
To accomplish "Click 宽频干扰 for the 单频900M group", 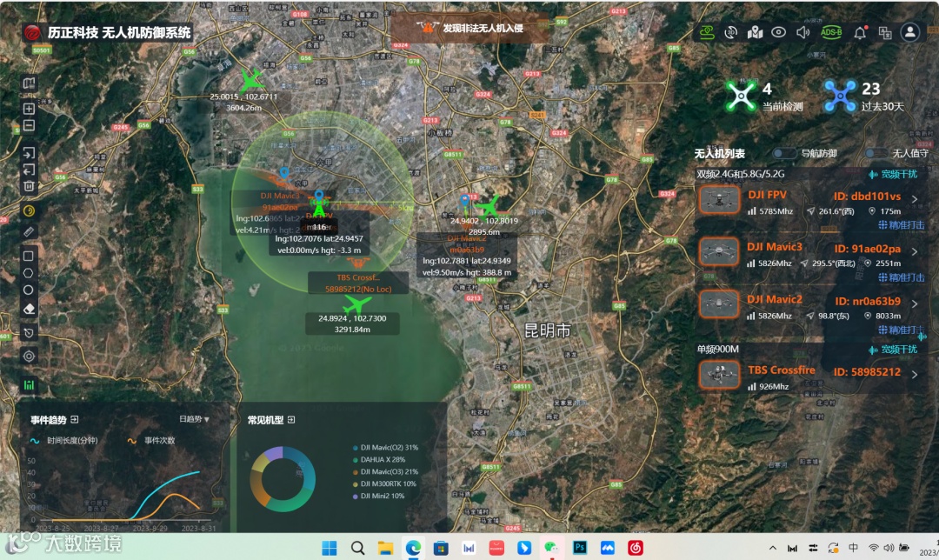I will 894,350.
